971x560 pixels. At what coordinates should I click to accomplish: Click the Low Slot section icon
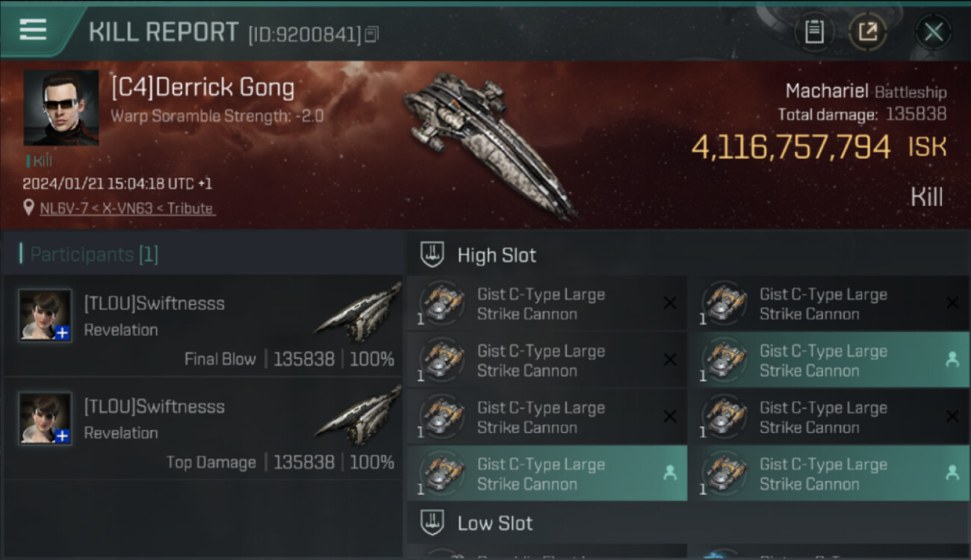pos(432,523)
